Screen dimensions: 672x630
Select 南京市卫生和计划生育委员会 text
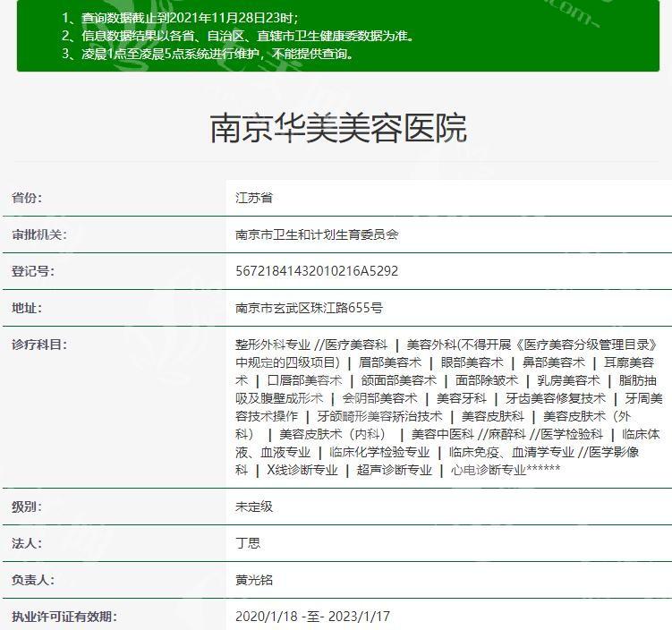pyautogui.click(x=317, y=234)
